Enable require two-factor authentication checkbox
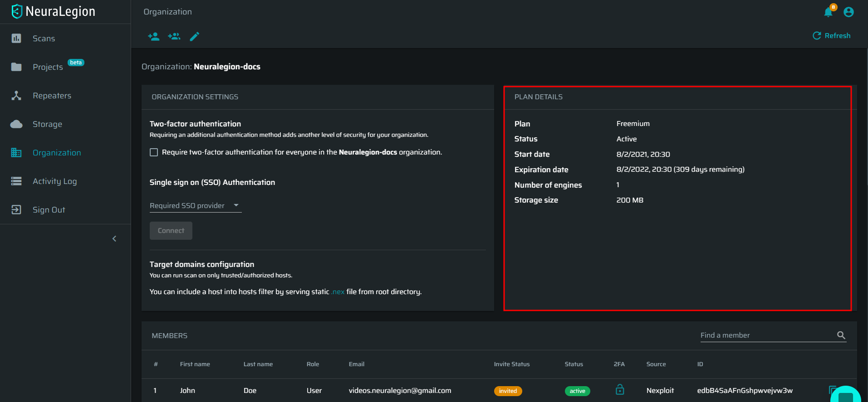The image size is (868, 402). coord(154,152)
